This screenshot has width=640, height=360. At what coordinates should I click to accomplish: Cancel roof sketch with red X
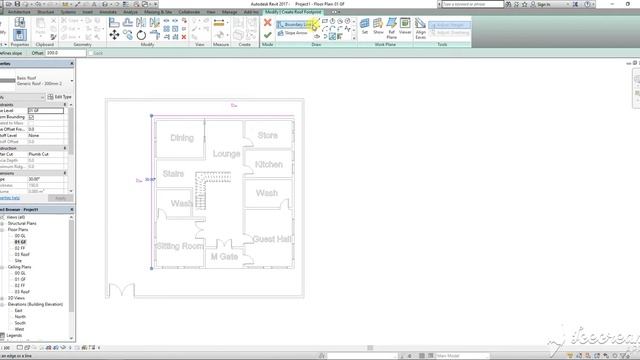pos(267,22)
